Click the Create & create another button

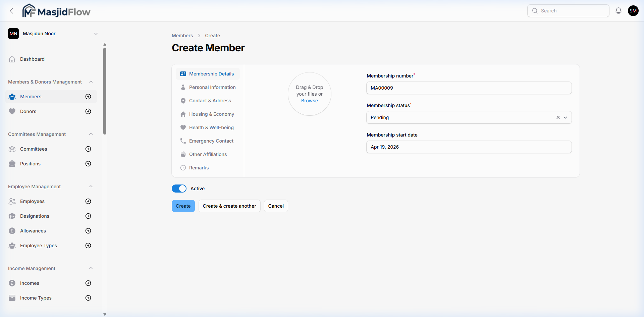[229, 206]
